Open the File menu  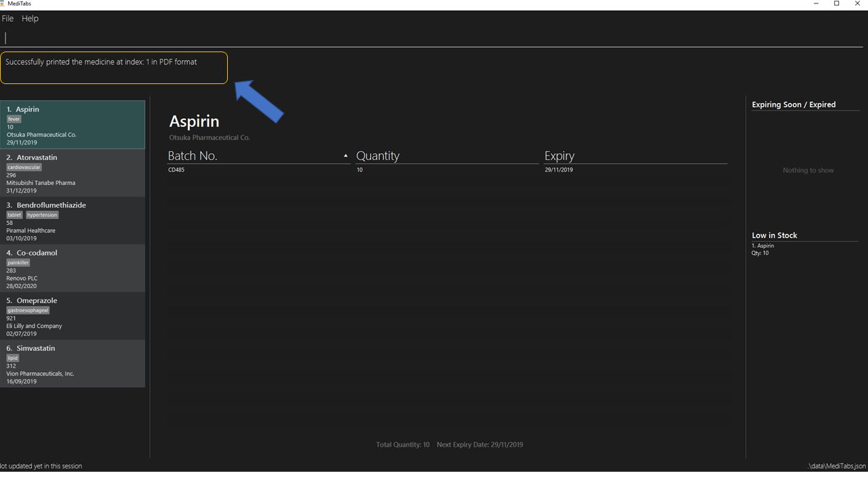[x=8, y=18]
